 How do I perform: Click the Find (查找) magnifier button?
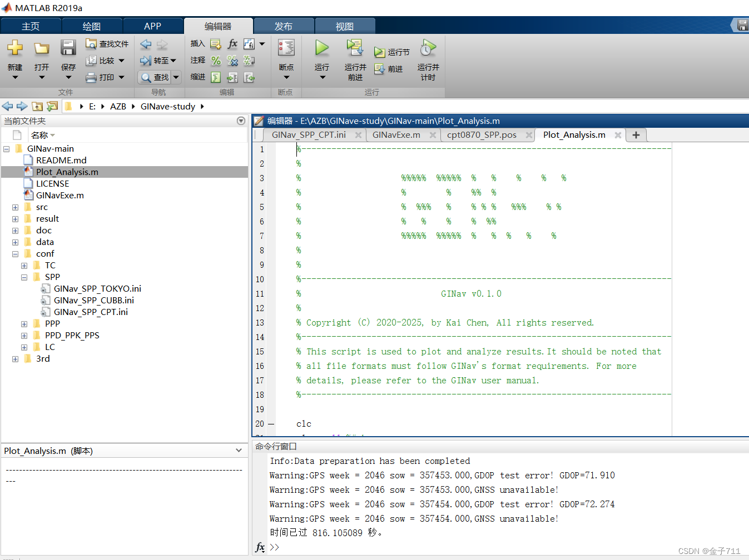tap(155, 77)
